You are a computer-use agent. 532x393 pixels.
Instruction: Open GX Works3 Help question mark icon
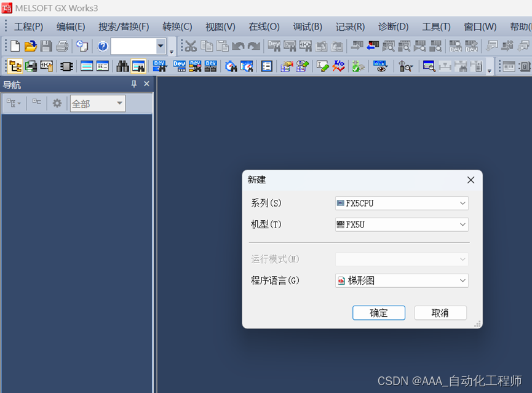click(x=103, y=46)
